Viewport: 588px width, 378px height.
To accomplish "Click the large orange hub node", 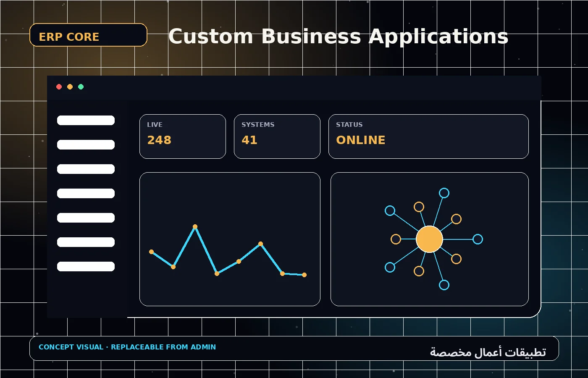I will [429, 239].
